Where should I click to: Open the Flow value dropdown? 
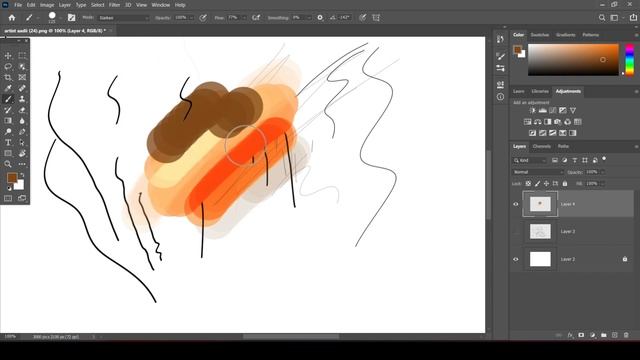[x=244, y=18]
